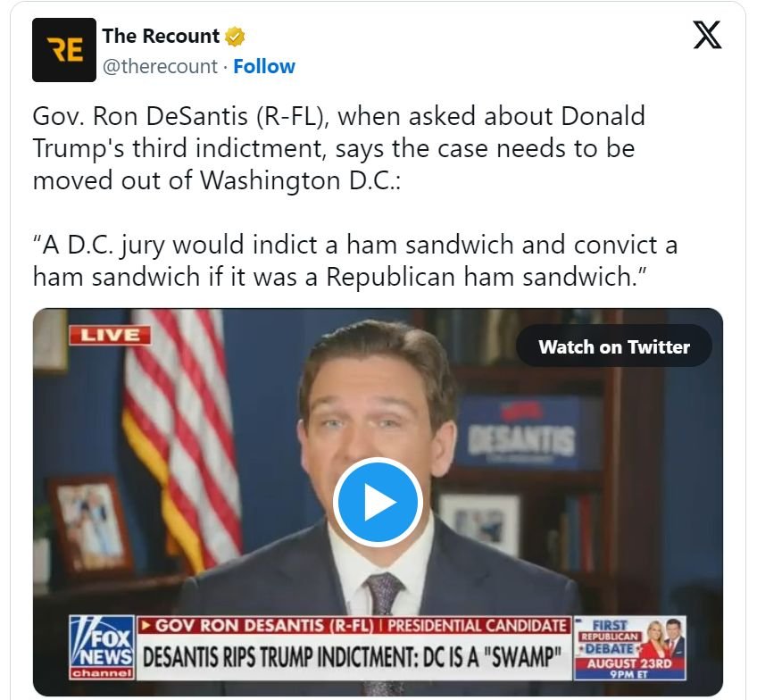Screen dimensions: 757x700
Task: Click the First Republican Debate promo graphic
Action: tap(630, 647)
